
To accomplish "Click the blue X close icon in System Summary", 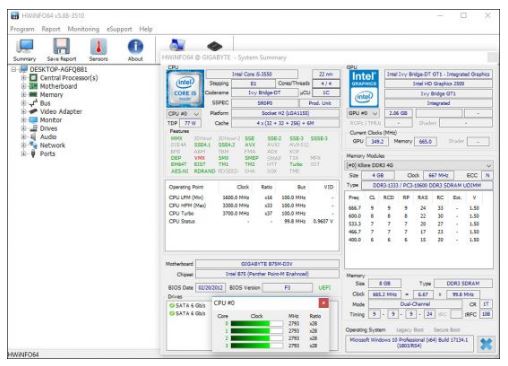I will [486, 344].
